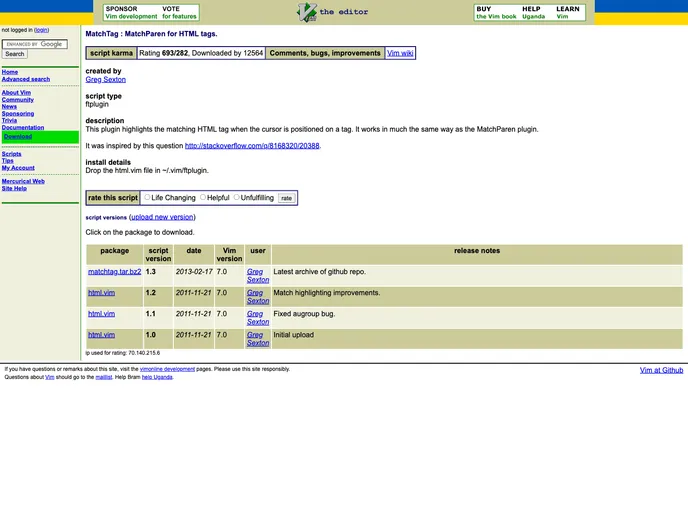Go to My Account page

click(18, 168)
